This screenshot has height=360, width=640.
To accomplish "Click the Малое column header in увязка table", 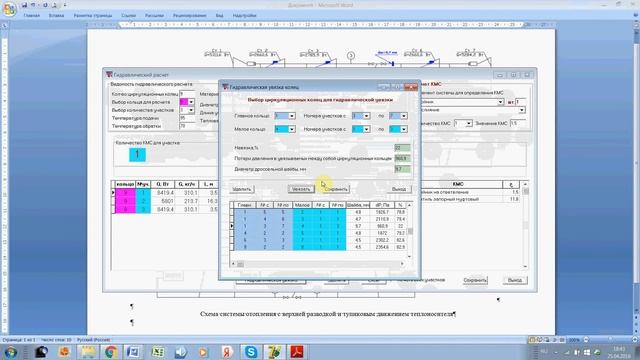I will pos(302,205).
